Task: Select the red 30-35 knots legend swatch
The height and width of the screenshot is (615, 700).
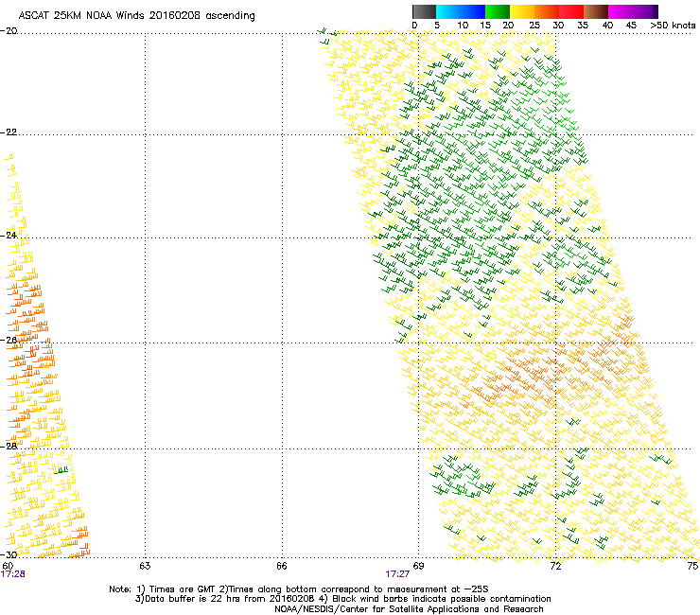Action: (x=571, y=11)
